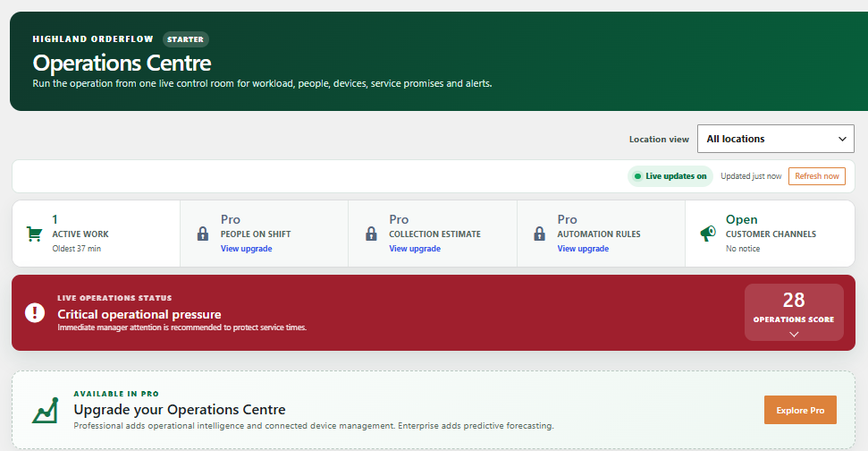Click the shopping cart Active Work icon
Image resolution: width=868 pixels, height=451 pixels.
[x=34, y=234]
